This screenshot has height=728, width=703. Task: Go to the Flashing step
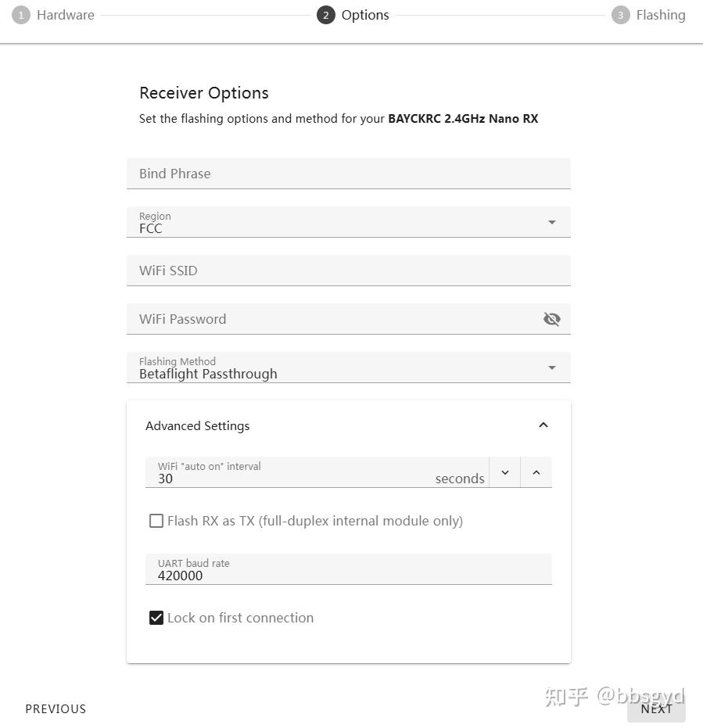pos(660,15)
